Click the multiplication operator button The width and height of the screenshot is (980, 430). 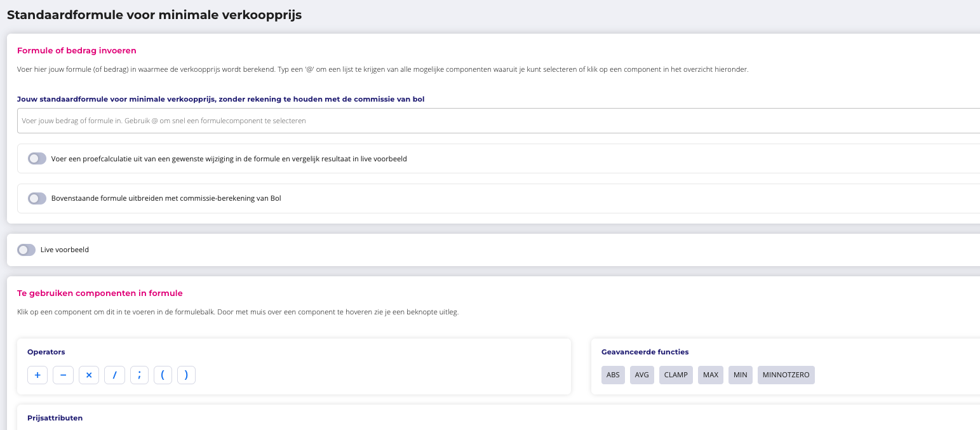pyautogui.click(x=89, y=375)
